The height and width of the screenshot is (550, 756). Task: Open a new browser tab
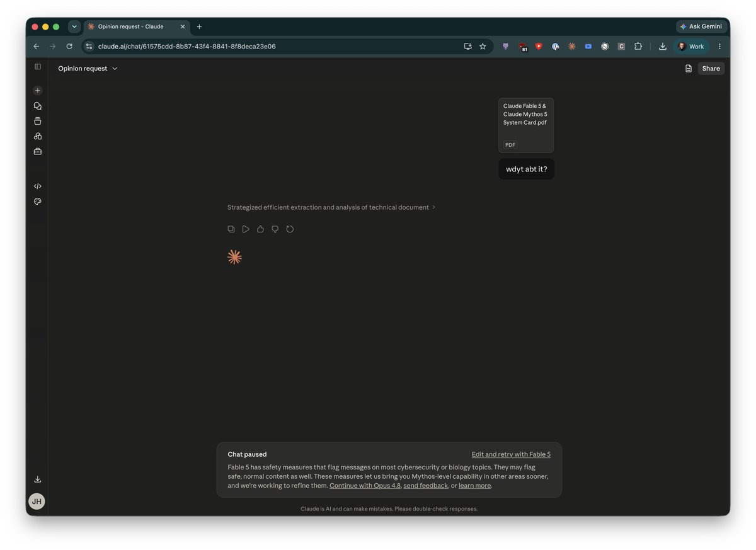(x=199, y=26)
